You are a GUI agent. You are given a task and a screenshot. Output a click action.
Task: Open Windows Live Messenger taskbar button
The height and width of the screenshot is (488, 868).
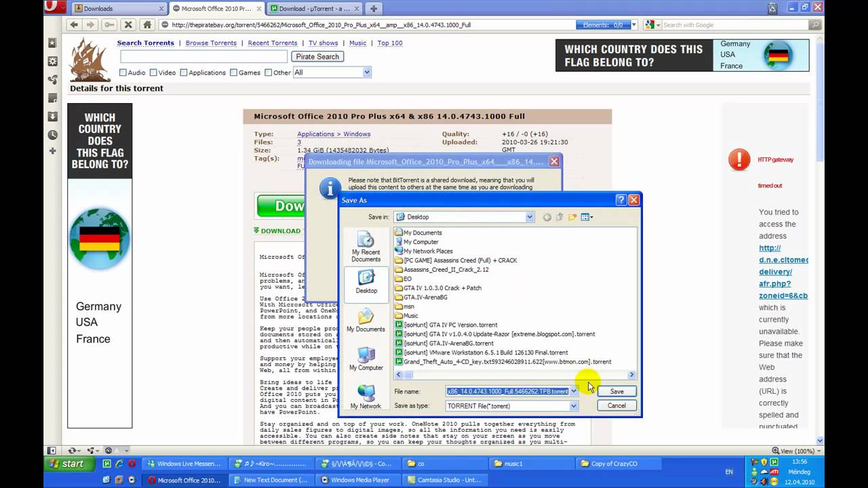point(184,464)
